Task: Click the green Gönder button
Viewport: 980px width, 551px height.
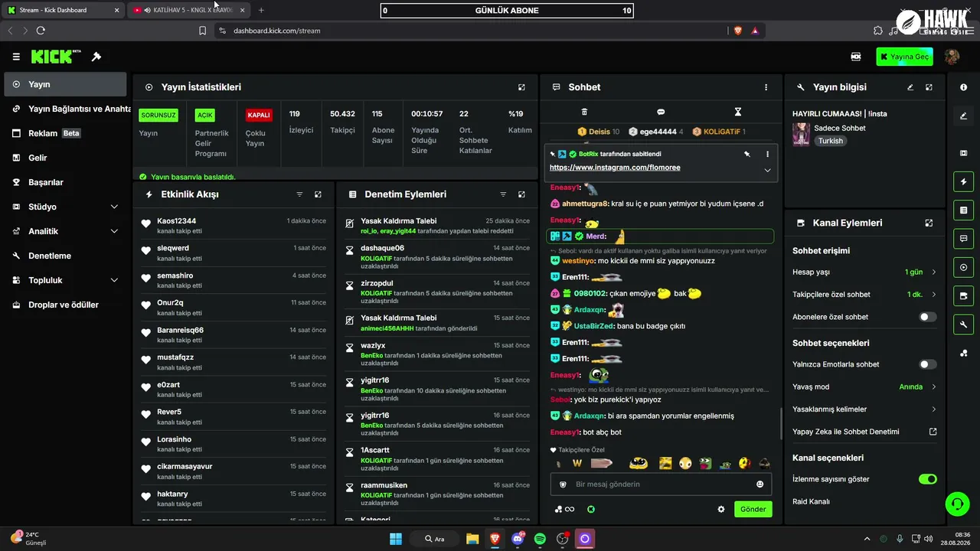Action: pos(753,509)
